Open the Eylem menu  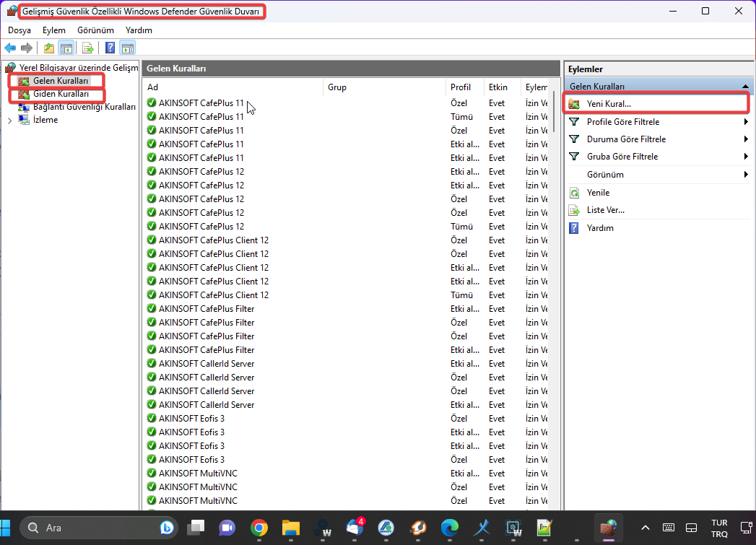point(54,30)
